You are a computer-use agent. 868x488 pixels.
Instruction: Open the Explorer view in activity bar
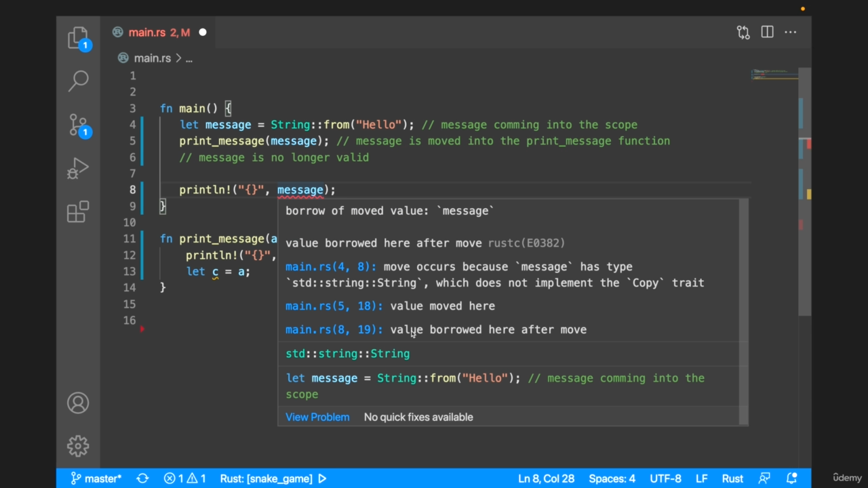coord(78,37)
